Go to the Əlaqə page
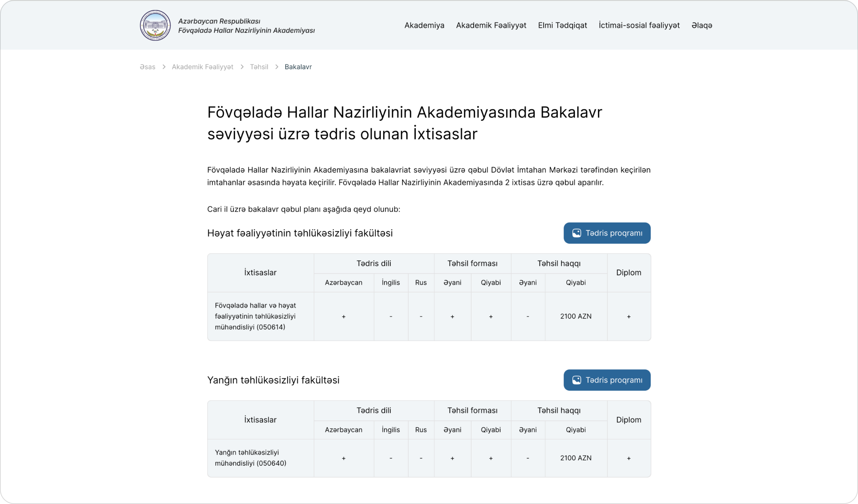Image resolution: width=858 pixels, height=504 pixels. point(701,25)
